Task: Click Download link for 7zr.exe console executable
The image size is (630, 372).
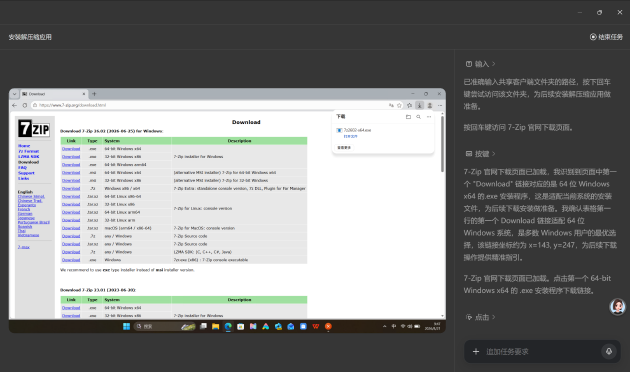Action: 71,260
